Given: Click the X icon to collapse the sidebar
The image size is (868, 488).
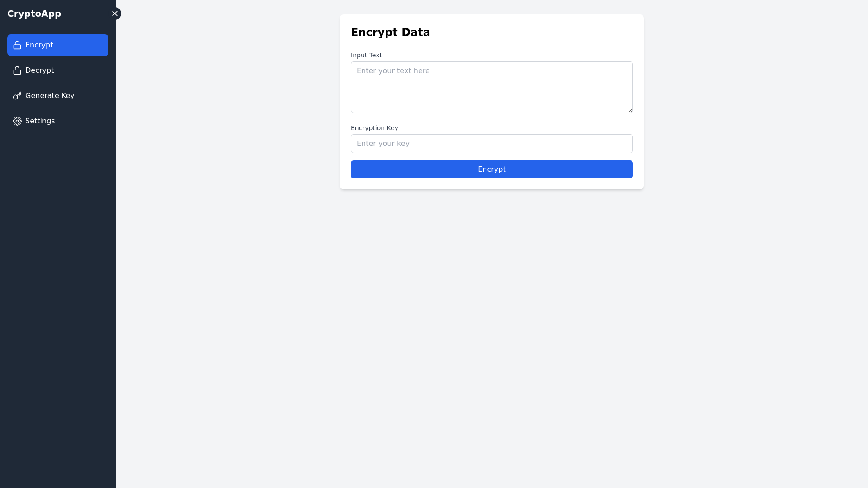Looking at the screenshot, I should pos(115,14).
